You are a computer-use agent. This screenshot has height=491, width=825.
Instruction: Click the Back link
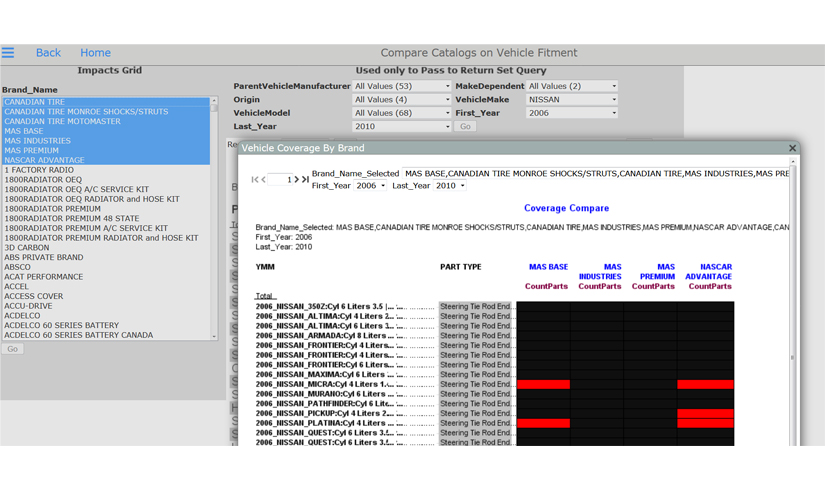(48, 53)
